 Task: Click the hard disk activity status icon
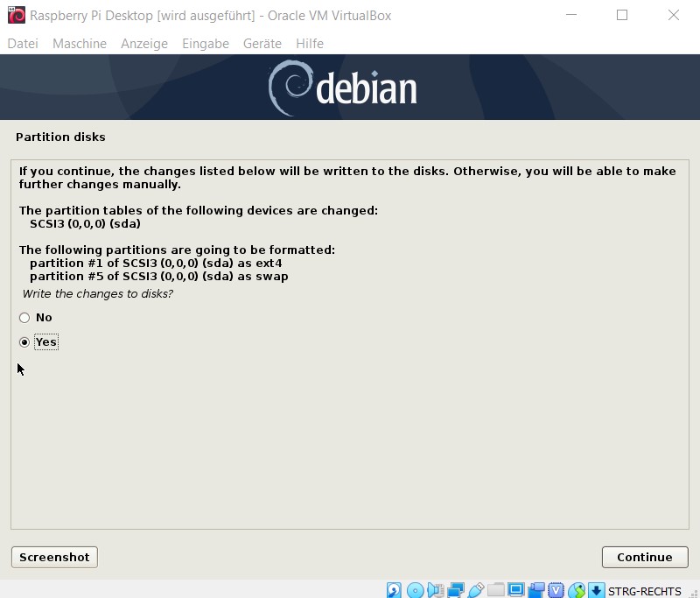(x=394, y=590)
